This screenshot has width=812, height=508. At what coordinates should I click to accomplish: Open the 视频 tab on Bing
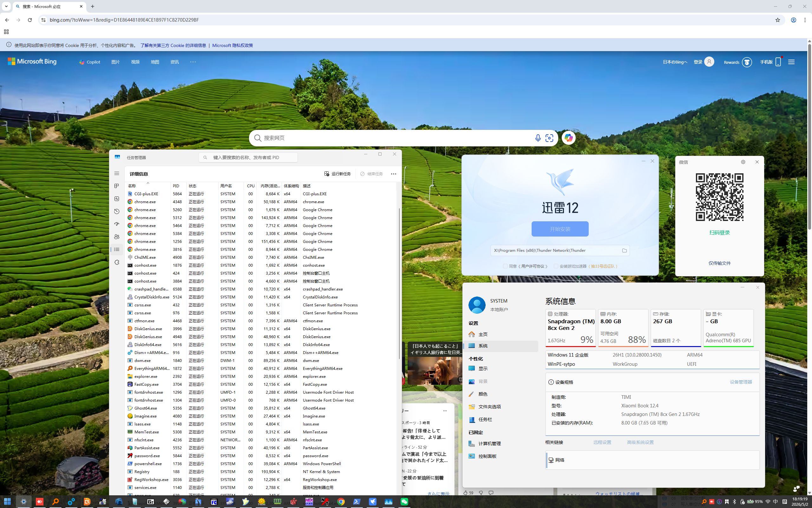click(x=135, y=62)
